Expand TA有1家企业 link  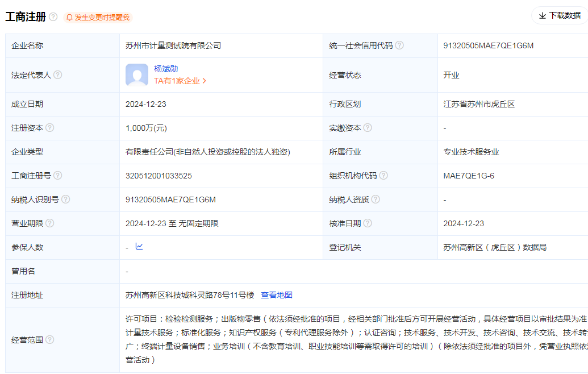tap(180, 81)
